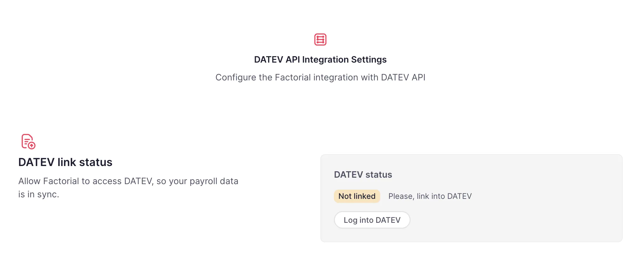The height and width of the screenshot is (259, 644).
Task: Click the arrow symbol inside the document icon
Action: point(31,146)
